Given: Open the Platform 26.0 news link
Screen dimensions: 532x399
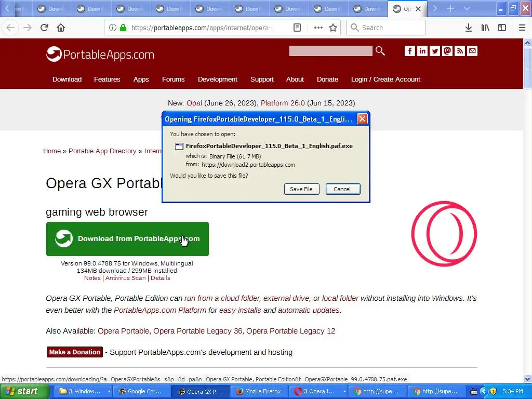Looking at the screenshot, I should pos(283,103).
